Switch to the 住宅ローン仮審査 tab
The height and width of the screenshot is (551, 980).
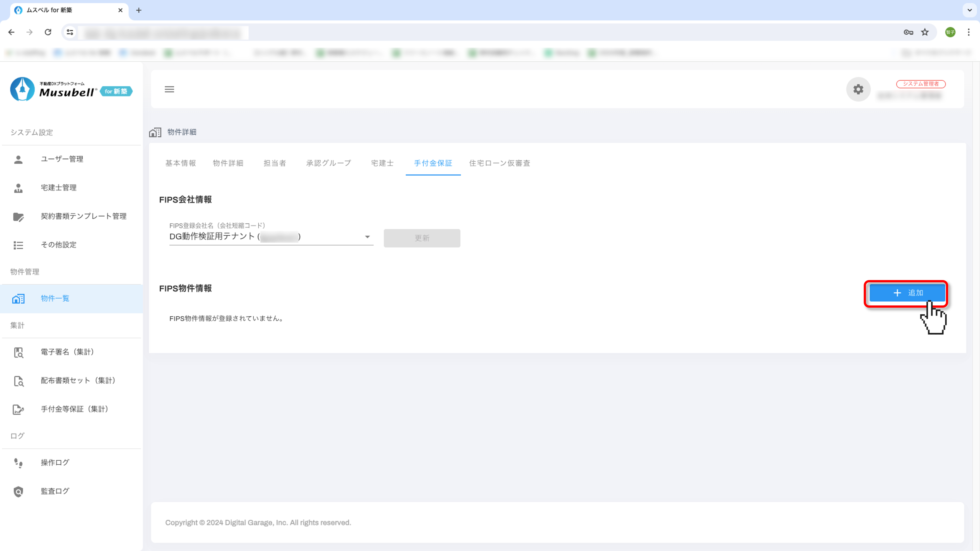pyautogui.click(x=499, y=163)
